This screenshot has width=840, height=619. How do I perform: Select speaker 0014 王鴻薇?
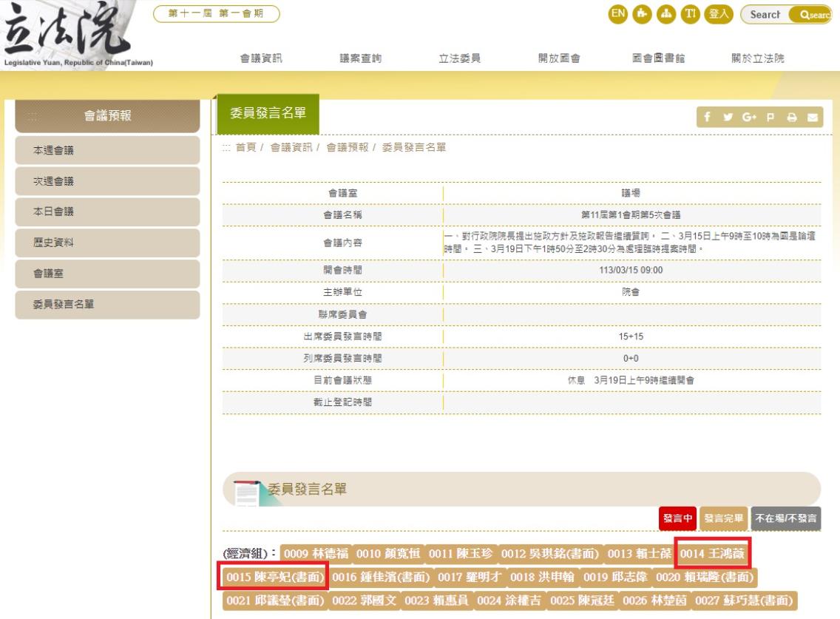click(x=714, y=554)
